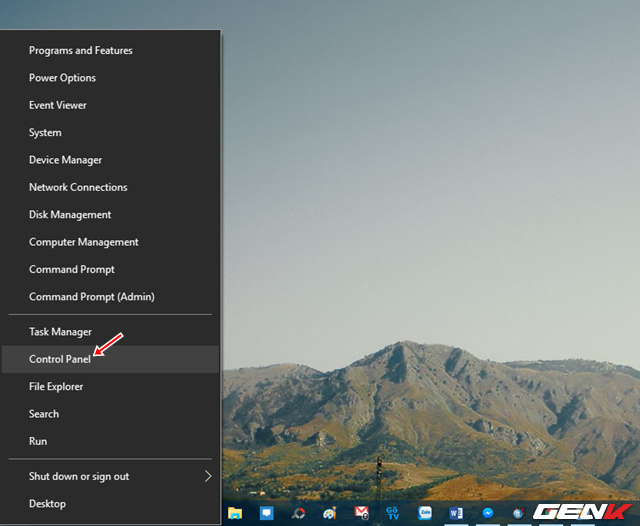Viewport: 640px width, 526px height.
Task: Start Task Manager from the menu
Action: pos(60,332)
